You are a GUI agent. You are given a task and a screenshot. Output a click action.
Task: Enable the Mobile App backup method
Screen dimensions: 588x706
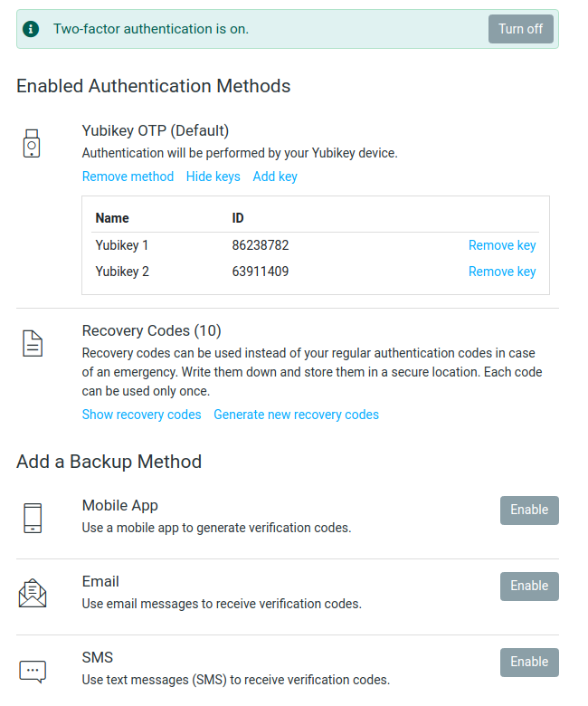point(529,510)
